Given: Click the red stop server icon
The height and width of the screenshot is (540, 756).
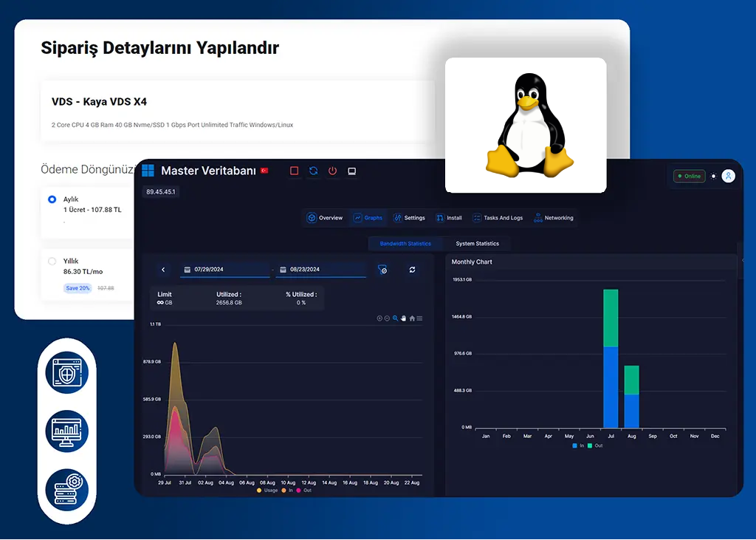Looking at the screenshot, I should coord(294,171).
